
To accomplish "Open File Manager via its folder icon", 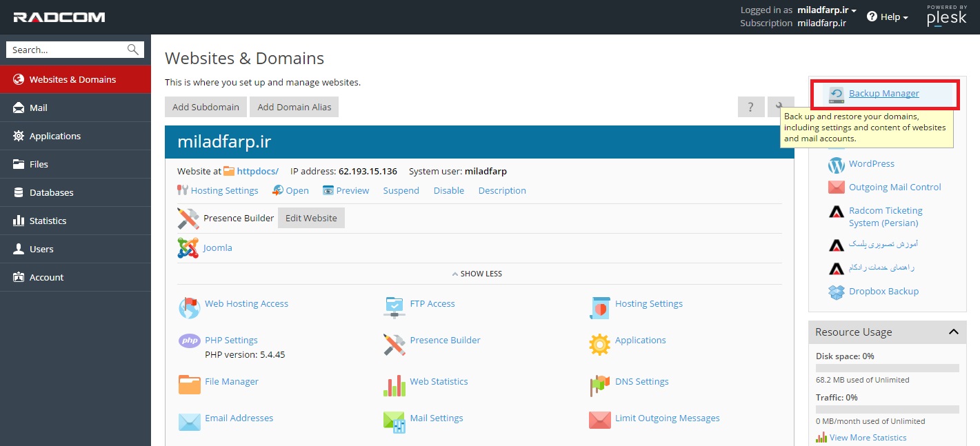I will (x=189, y=384).
